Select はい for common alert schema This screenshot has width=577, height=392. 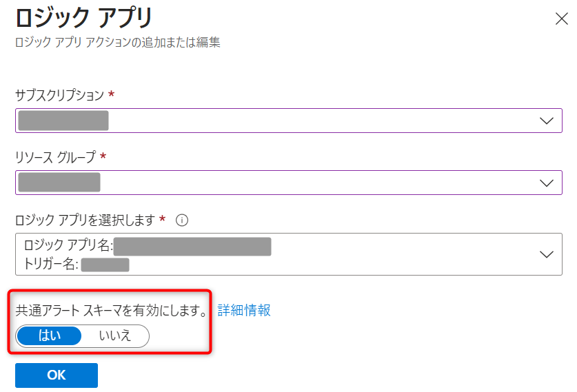pyautogui.click(x=50, y=336)
